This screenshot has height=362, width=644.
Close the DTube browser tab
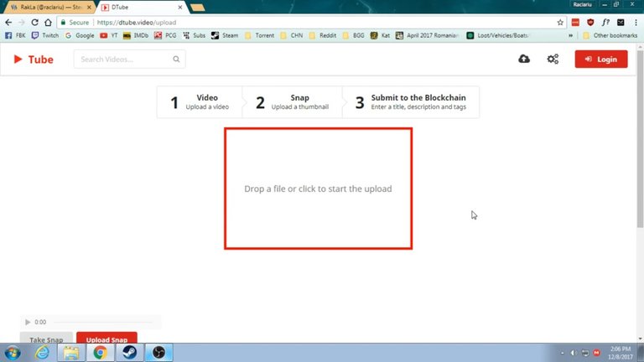[180, 7]
